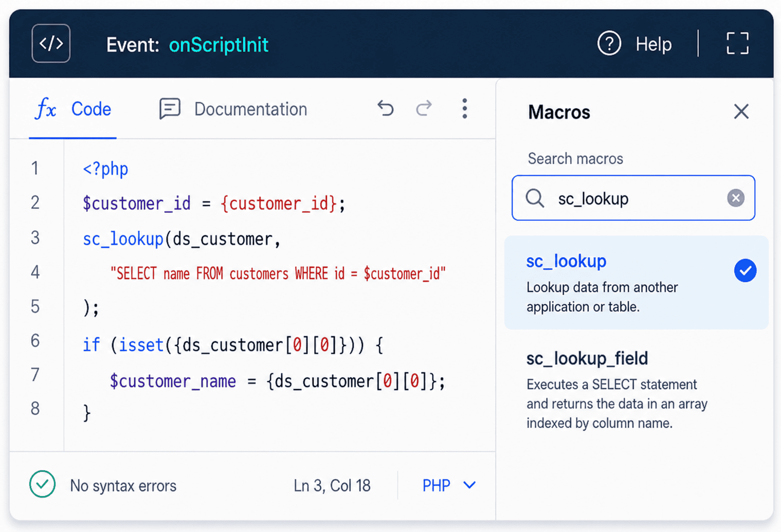Click into the Search macros field
This screenshot has width=781, height=532.
coord(633,198)
